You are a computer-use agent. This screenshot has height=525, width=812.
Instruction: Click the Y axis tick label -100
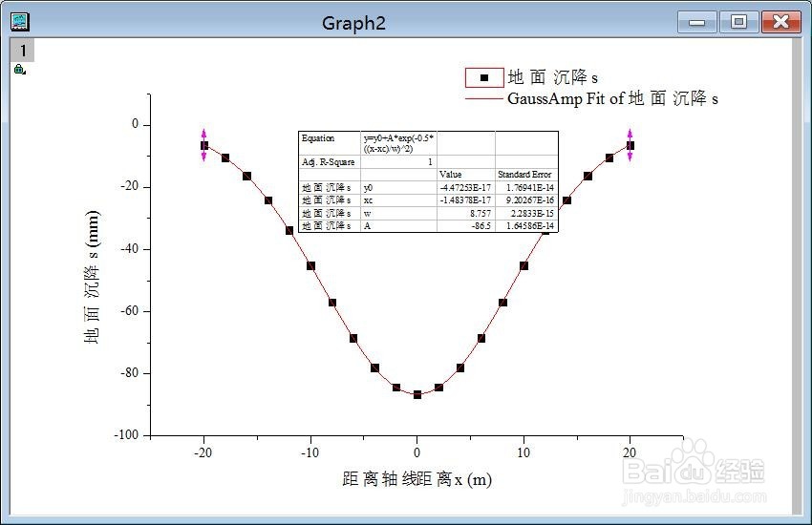click(126, 435)
